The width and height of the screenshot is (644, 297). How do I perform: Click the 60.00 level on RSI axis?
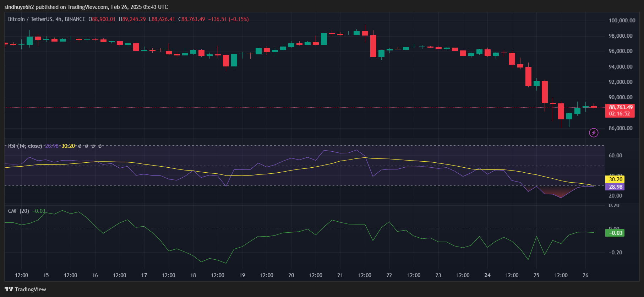[615, 156]
